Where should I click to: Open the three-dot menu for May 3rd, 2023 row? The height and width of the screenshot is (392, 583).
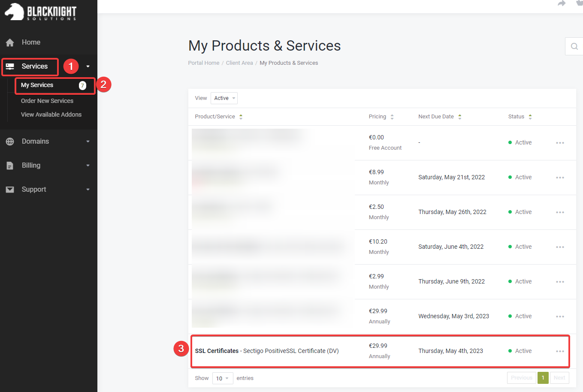click(x=560, y=317)
